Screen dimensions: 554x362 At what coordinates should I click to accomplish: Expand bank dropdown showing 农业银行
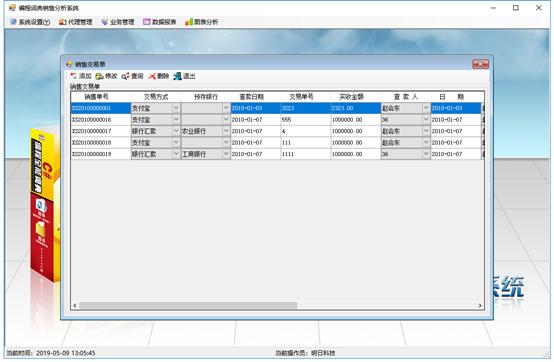pyautogui.click(x=226, y=131)
